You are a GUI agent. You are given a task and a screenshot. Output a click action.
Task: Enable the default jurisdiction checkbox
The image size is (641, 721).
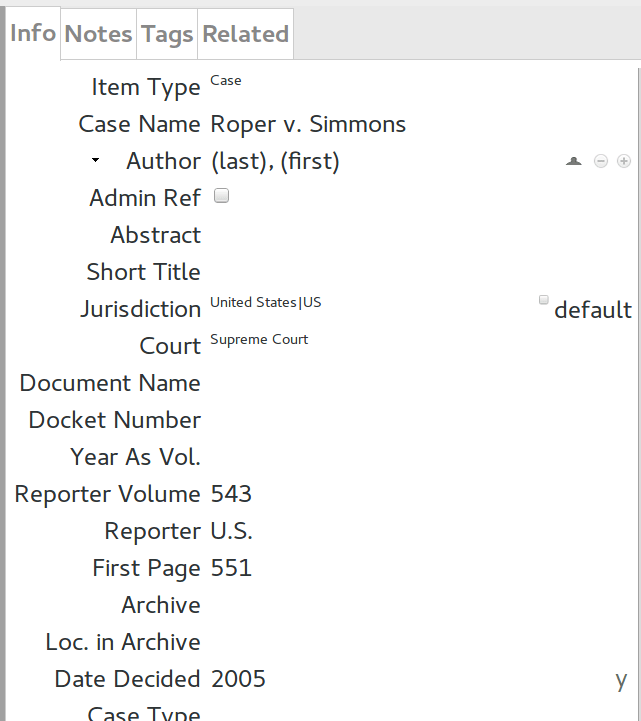coord(544,300)
